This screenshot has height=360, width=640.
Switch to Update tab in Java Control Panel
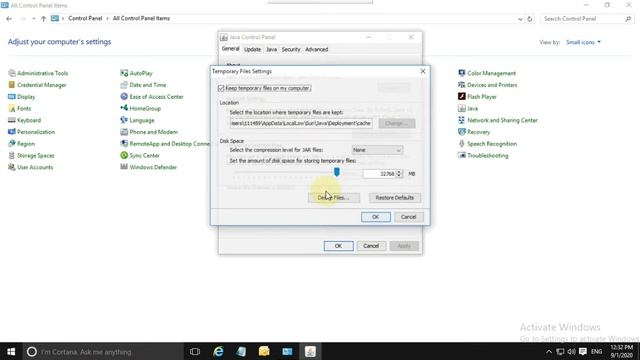click(x=252, y=49)
